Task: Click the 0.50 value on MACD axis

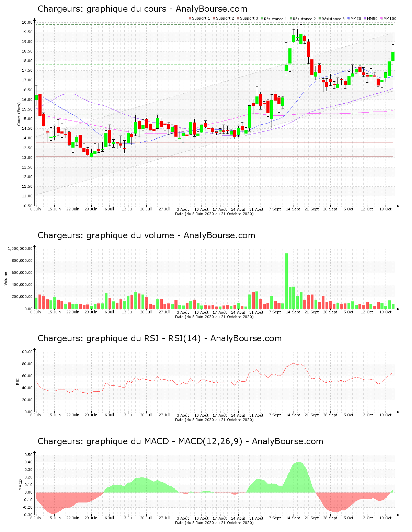Action: [28, 455]
